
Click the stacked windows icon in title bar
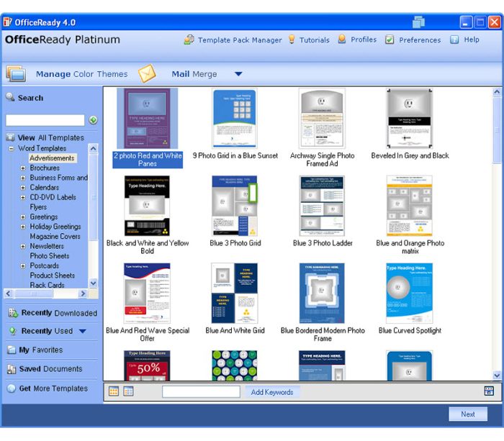[x=419, y=22]
